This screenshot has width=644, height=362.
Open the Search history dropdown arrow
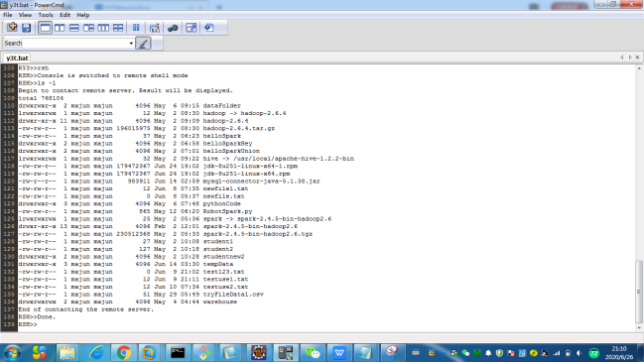coord(131,43)
